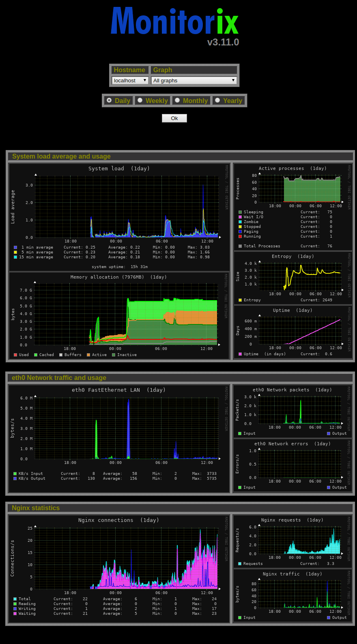
Task: Click the 'Nginx statistics' section heading
Action: [36, 508]
